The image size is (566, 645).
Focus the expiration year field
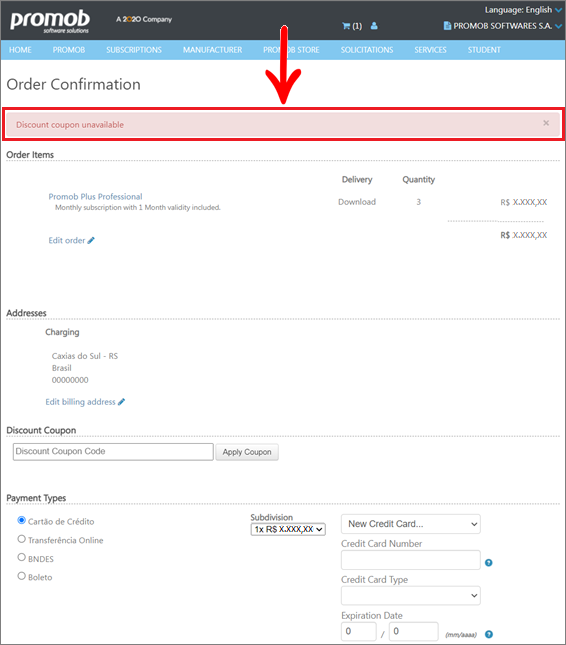(x=413, y=631)
